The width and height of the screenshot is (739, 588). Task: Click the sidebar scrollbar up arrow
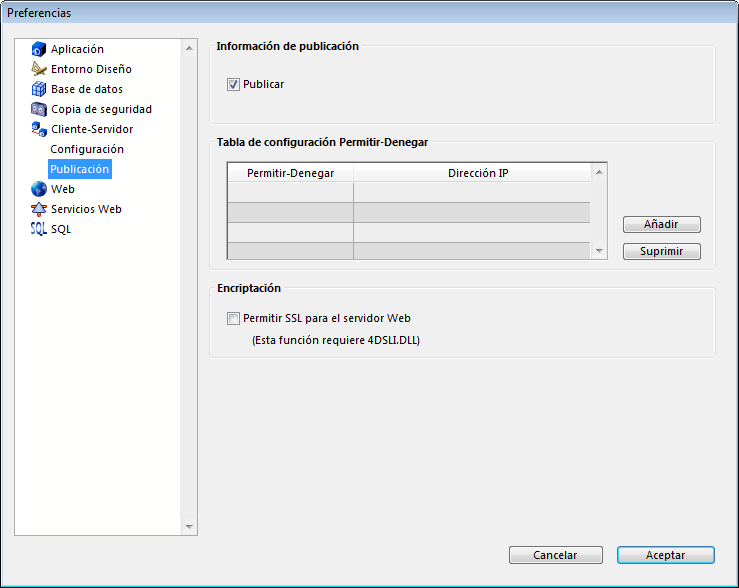pos(189,48)
